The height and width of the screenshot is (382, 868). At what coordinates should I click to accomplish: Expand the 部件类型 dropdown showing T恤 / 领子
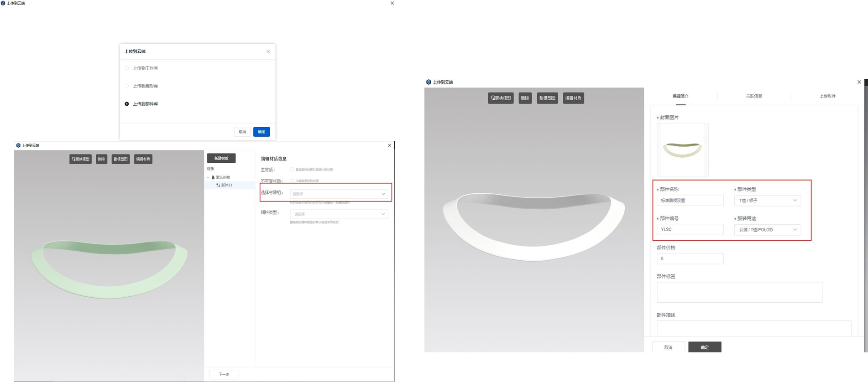[x=767, y=201]
